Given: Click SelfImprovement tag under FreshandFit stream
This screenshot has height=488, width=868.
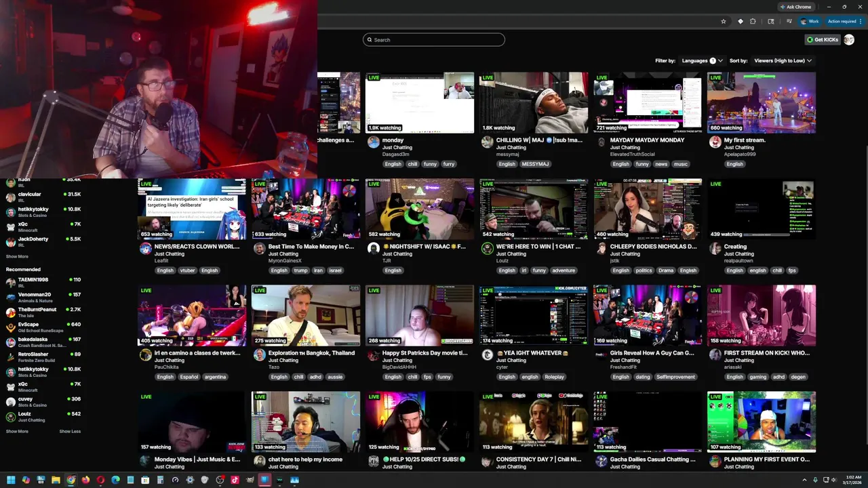Looking at the screenshot, I should [x=675, y=377].
